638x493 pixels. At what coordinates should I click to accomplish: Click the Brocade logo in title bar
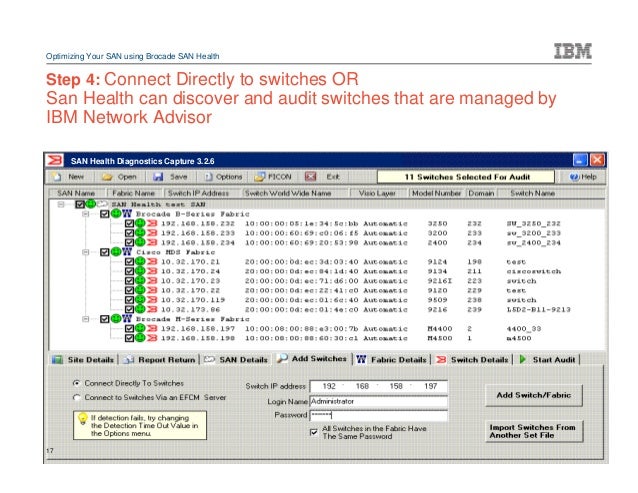pyautogui.click(x=55, y=160)
